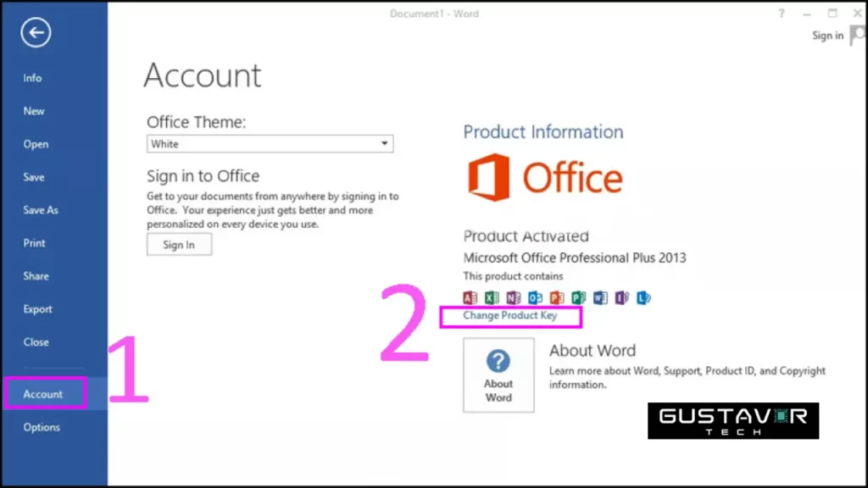This screenshot has width=868, height=488.
Task: Click the Lync app icon
Action: pos(643,297)
